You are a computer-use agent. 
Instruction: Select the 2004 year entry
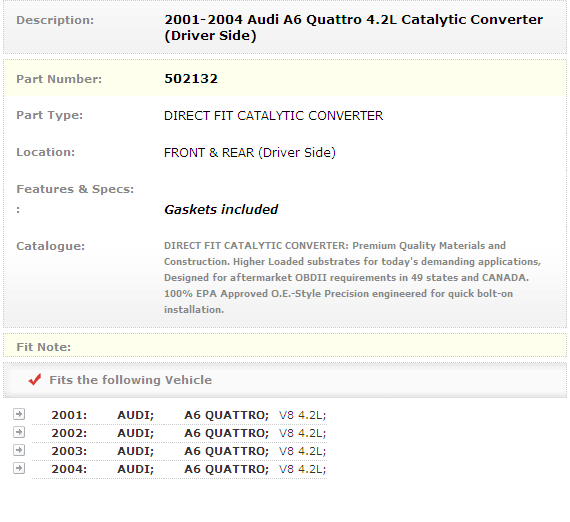pos(69,469)
